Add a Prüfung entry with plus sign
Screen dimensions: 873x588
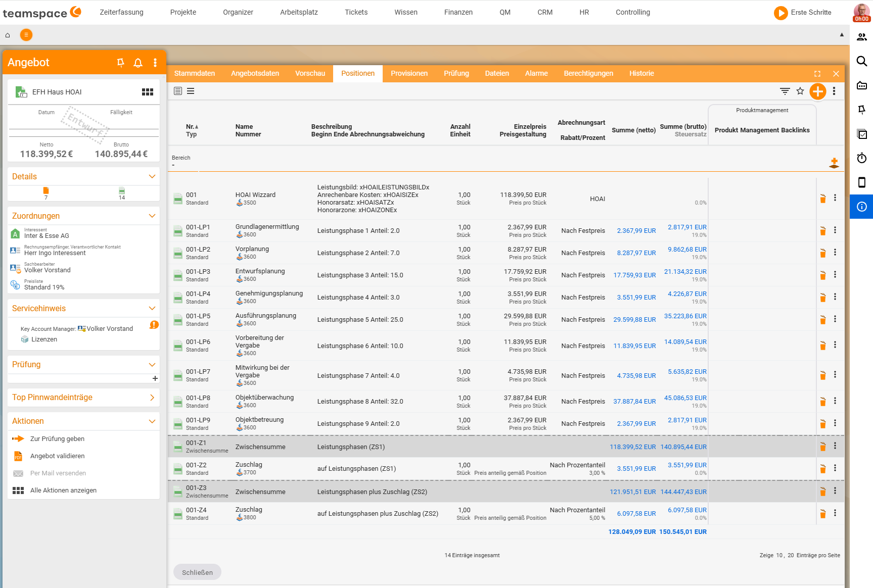click(x=155, y=378)
